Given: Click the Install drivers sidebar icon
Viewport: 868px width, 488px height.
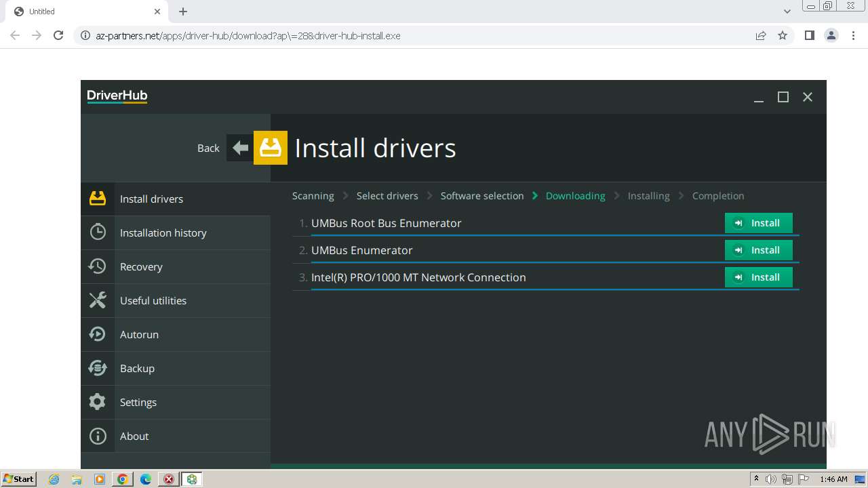Looking at the screenshot, I should [98, 199].
